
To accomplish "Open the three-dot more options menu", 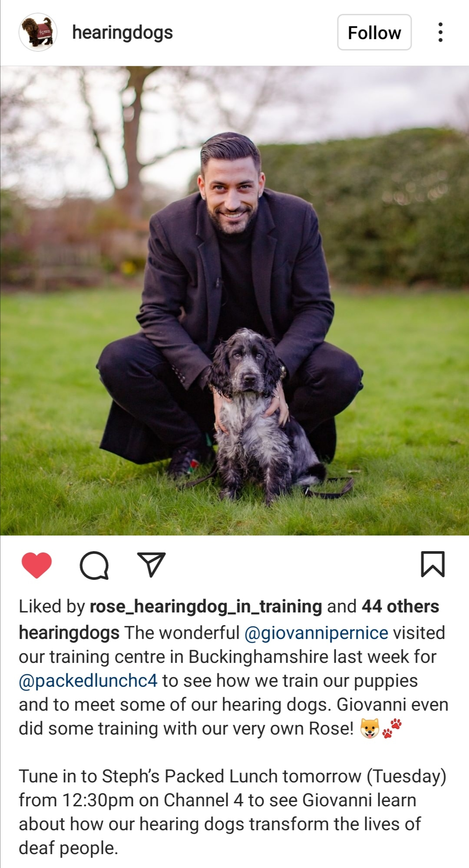I will coord(440,32).
